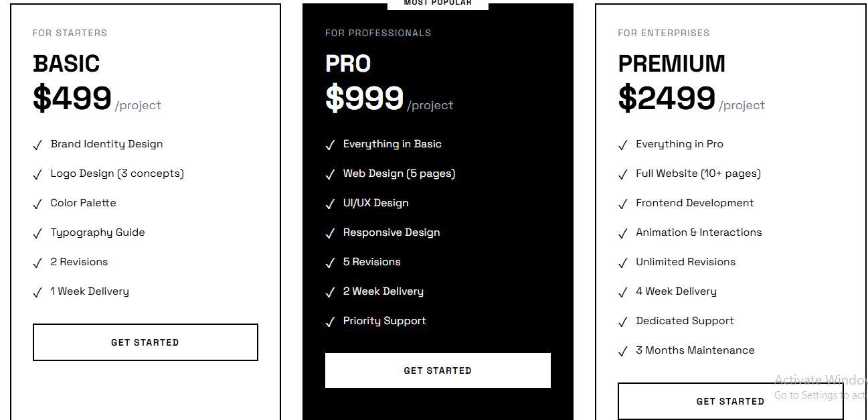Click the checkmark beside 3 Months Maintenance
The image size is (868, 420).
tap(623, 351)
